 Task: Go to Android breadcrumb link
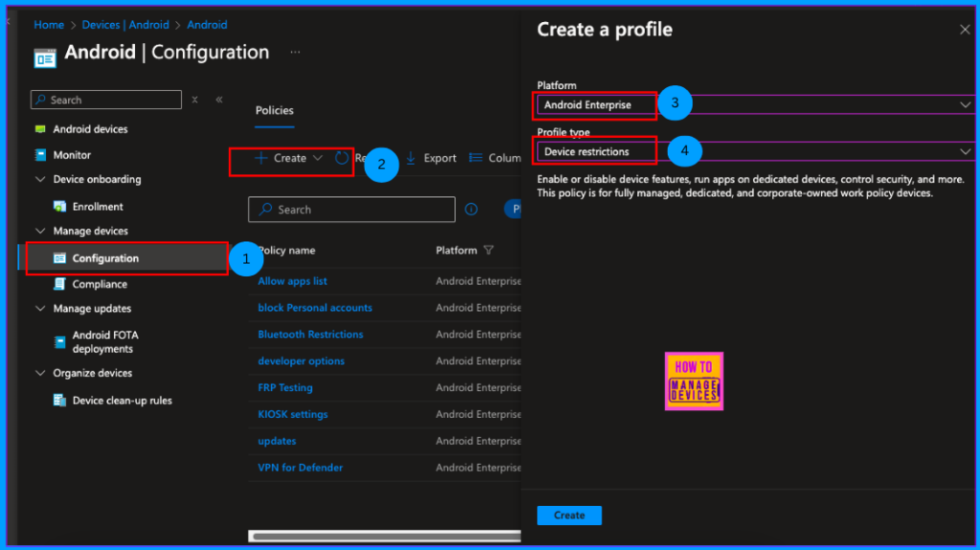coord(207,25)
